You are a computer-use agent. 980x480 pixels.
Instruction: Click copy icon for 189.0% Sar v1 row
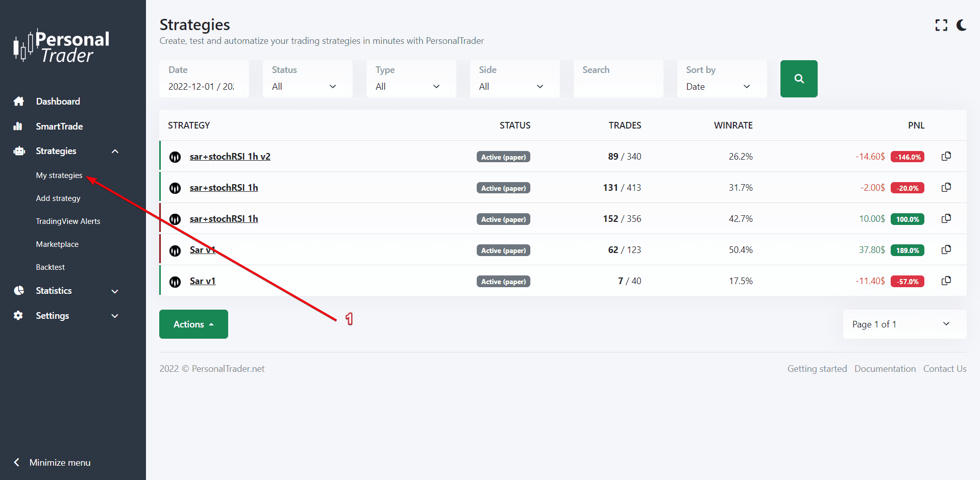point(946,249)
